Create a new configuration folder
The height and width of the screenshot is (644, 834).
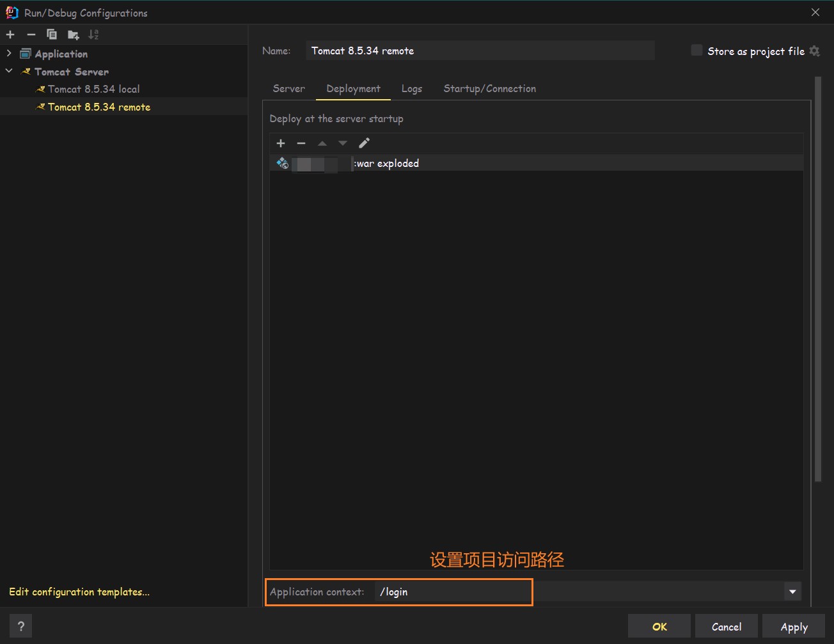point(73,35)
